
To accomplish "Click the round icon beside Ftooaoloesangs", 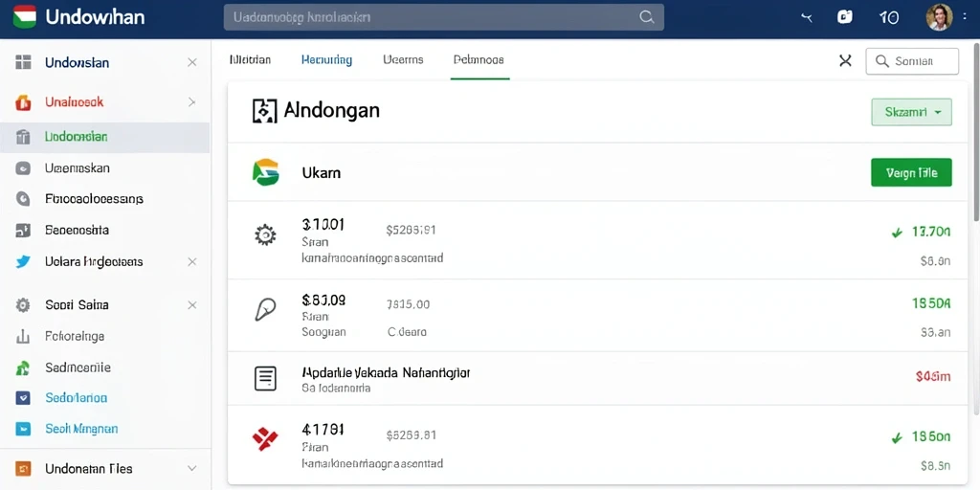I will [23, 199].
